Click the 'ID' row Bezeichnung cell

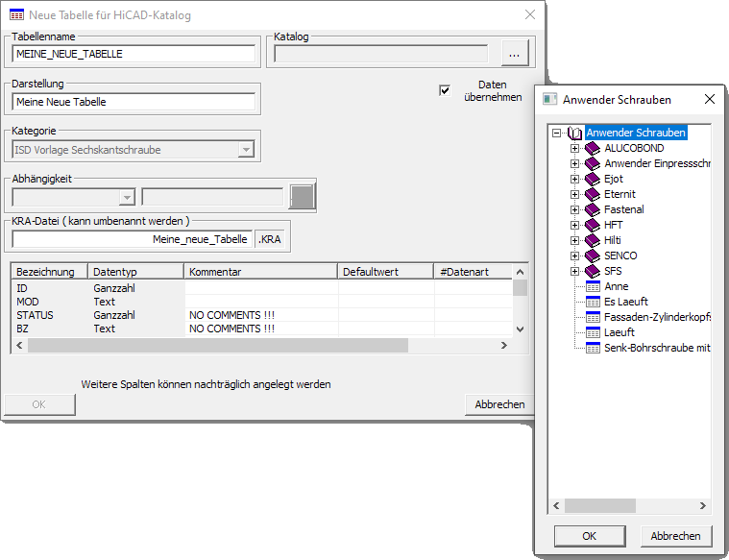pyautogui.click(x=50, y=288)
